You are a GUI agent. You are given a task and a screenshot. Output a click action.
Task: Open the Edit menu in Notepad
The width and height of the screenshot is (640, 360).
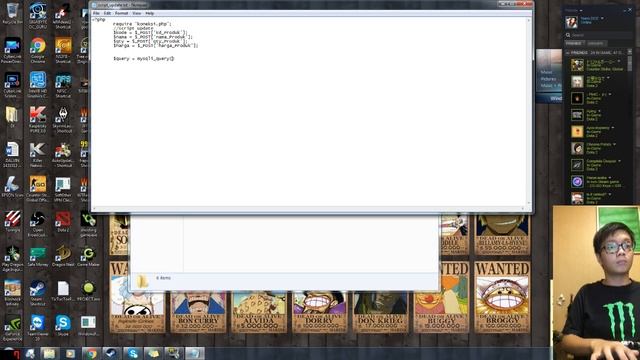coord(107,13)
